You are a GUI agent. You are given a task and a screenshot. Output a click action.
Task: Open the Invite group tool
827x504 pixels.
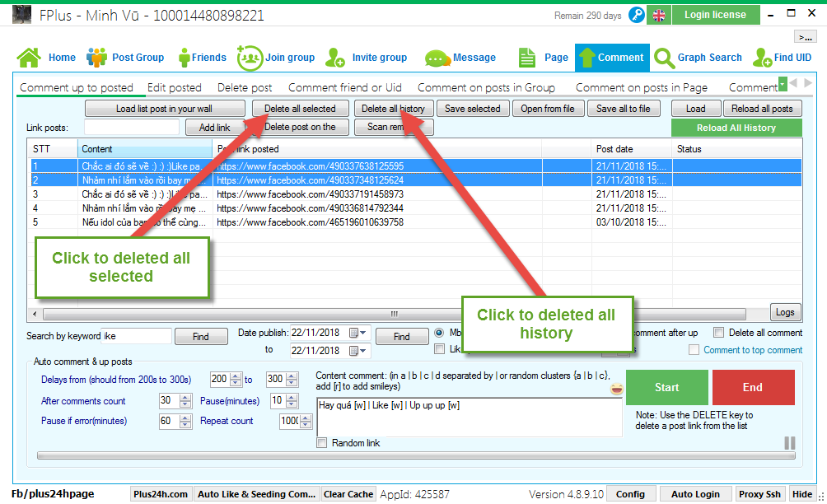pyautogui.click(x=366, y=58)
